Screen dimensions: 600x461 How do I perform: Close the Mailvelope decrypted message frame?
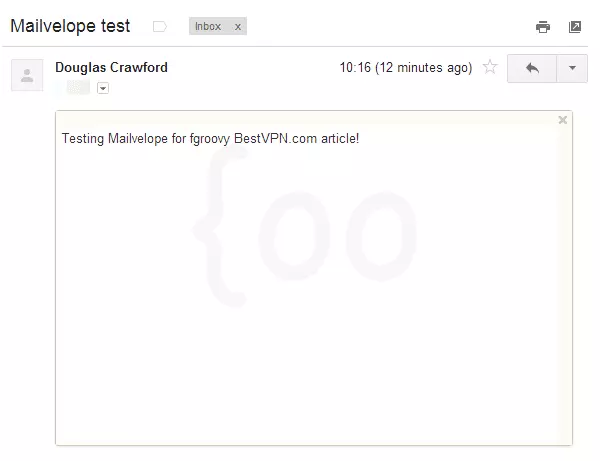[x=562, y=120]
